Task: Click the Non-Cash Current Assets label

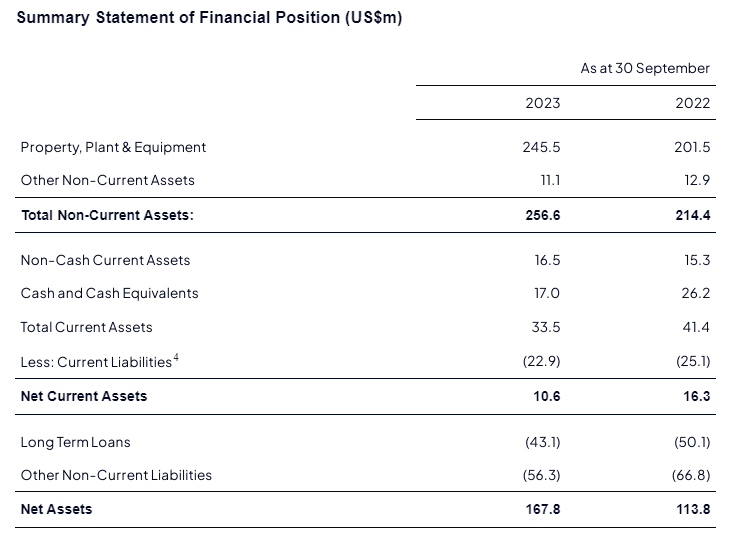Action: click(x=105, y=260)
